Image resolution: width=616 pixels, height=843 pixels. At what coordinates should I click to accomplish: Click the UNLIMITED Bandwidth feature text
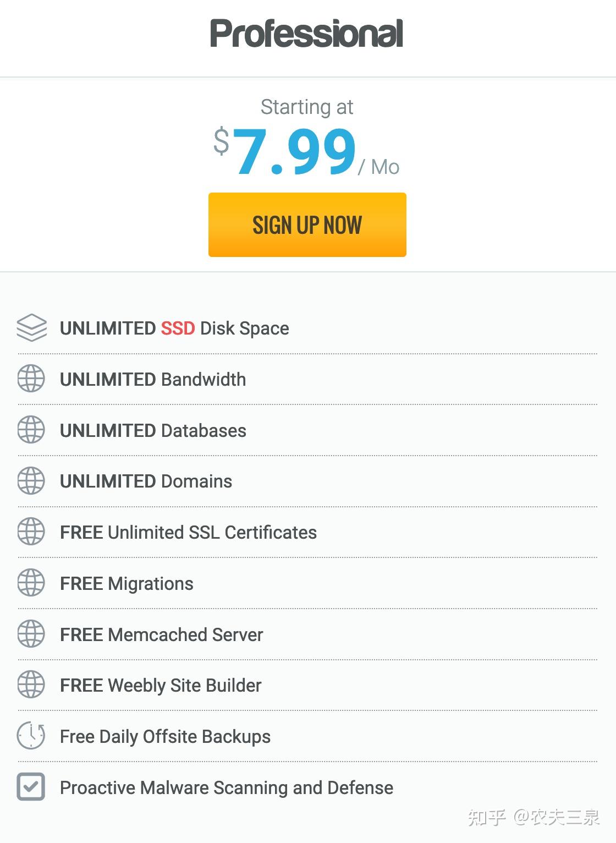(153, 380)
